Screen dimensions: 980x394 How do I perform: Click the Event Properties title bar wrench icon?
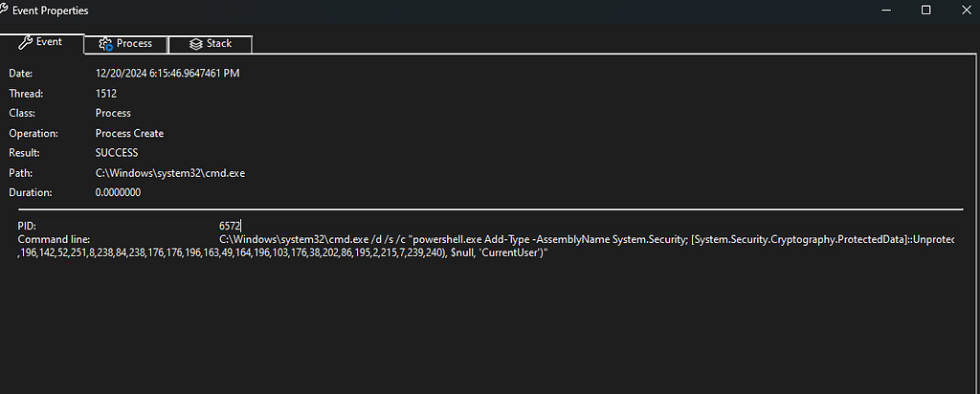(x=4, y=10)
